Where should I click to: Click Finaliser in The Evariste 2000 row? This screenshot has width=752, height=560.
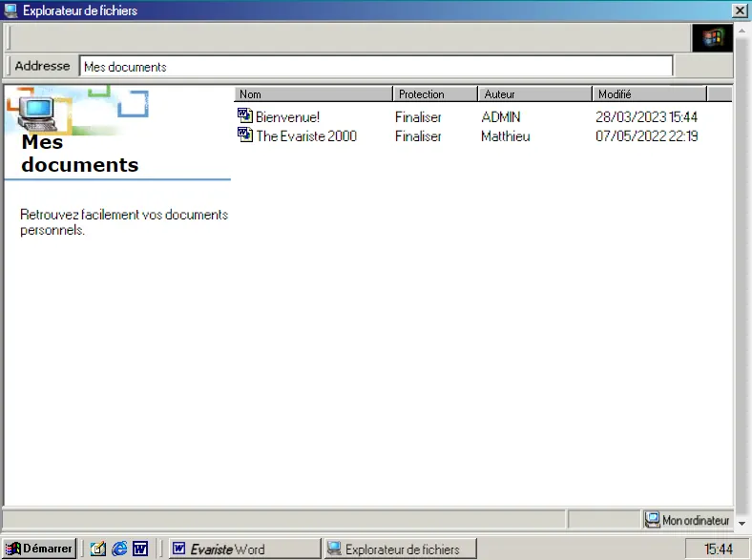(x=418, y=136)
